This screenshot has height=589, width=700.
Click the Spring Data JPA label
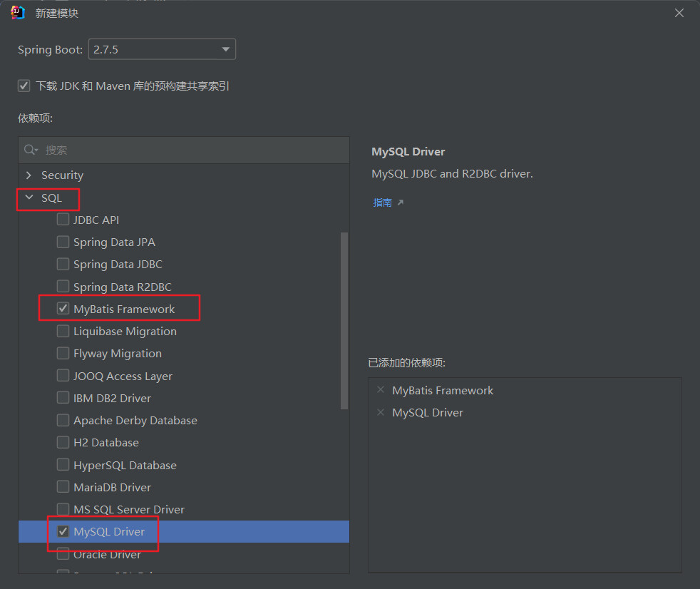tap(114, 242)
